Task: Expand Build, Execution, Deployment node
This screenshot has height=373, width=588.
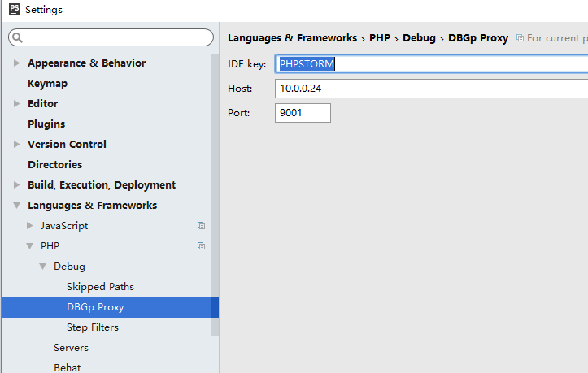Action: 16,184
